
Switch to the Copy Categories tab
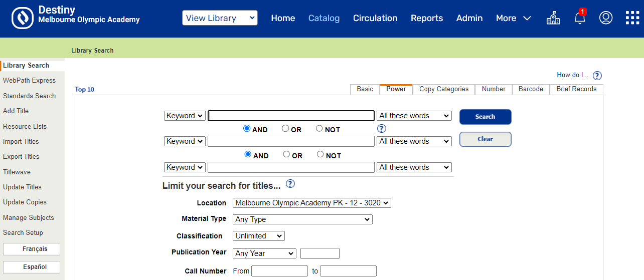443,89
